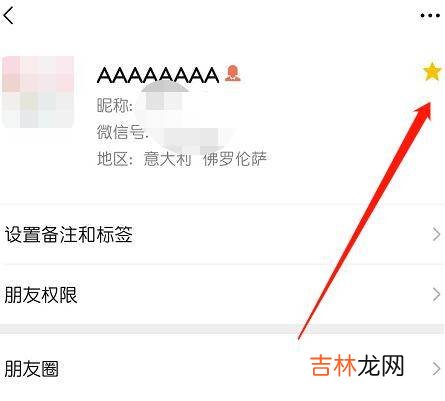Tap the contact name AAAAAAAA
The image size is (445, 401).
pos(158,75)
